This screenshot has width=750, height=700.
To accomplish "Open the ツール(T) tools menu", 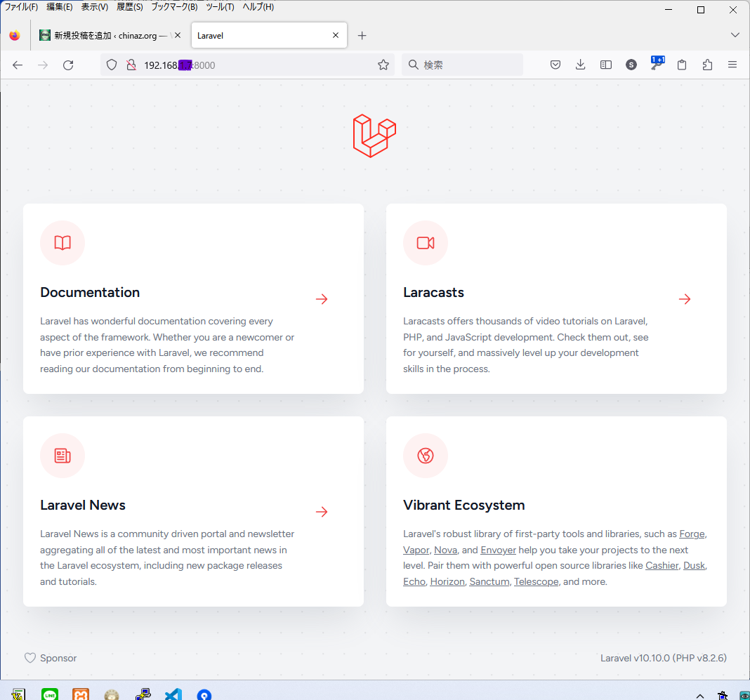I will click(x=220, y=7).
